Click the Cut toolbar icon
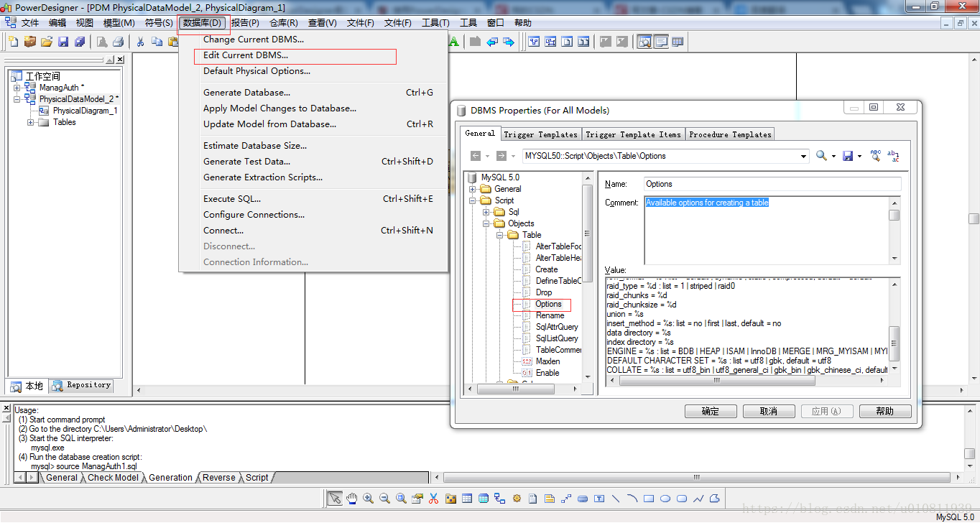 pos(140,42)
